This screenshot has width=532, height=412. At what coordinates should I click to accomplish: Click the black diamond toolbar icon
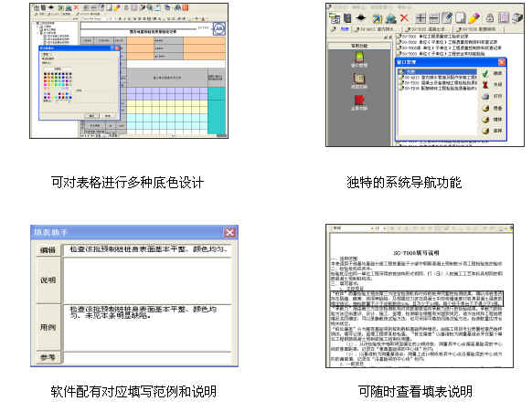click(361, 17)
